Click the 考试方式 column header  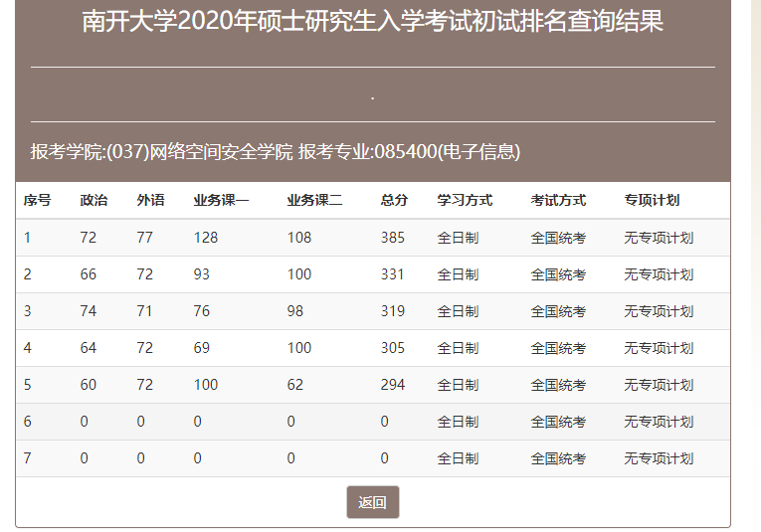[558, 200]
